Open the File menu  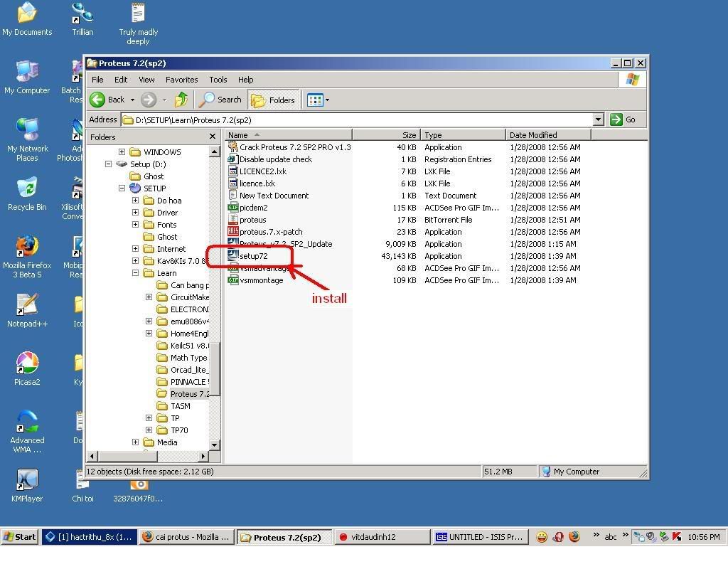pyautogui.click(x=97, y=80)
